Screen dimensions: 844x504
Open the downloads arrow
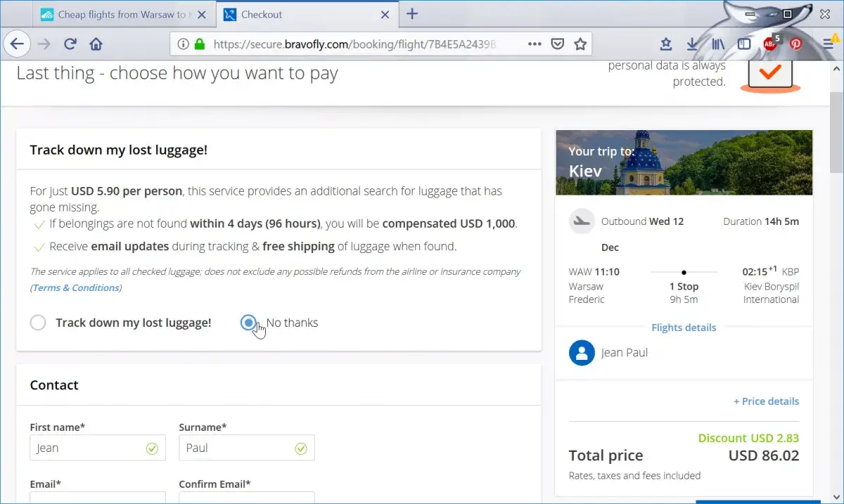(692, 44)
